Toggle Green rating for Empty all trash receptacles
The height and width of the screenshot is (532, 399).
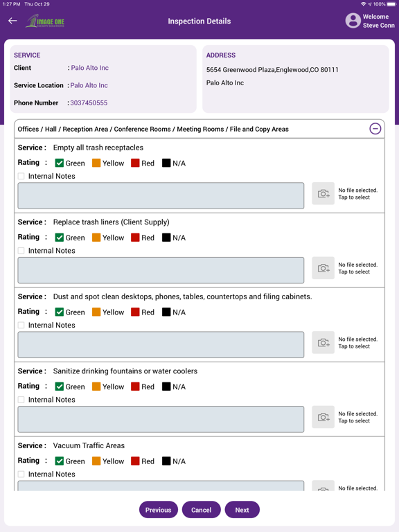[60, 163]
